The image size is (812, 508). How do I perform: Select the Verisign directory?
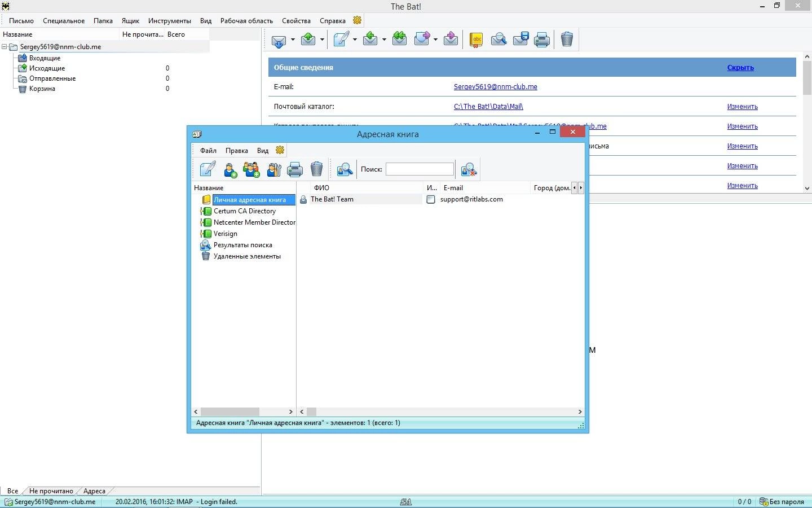coord(226,234)
